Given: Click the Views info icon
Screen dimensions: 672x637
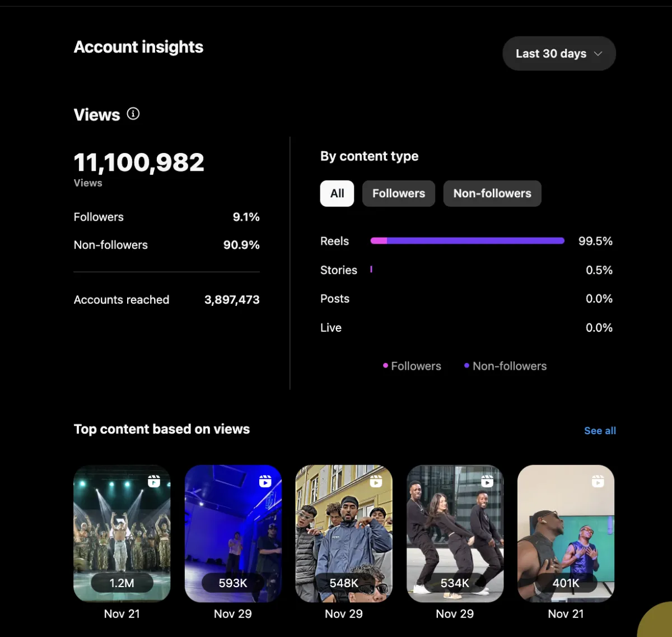Looking at the screenshot, I should (x=133, y=114).
